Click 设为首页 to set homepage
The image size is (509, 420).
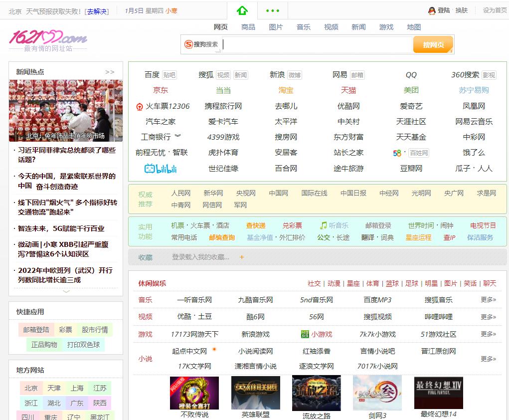[x=495, y=10]
